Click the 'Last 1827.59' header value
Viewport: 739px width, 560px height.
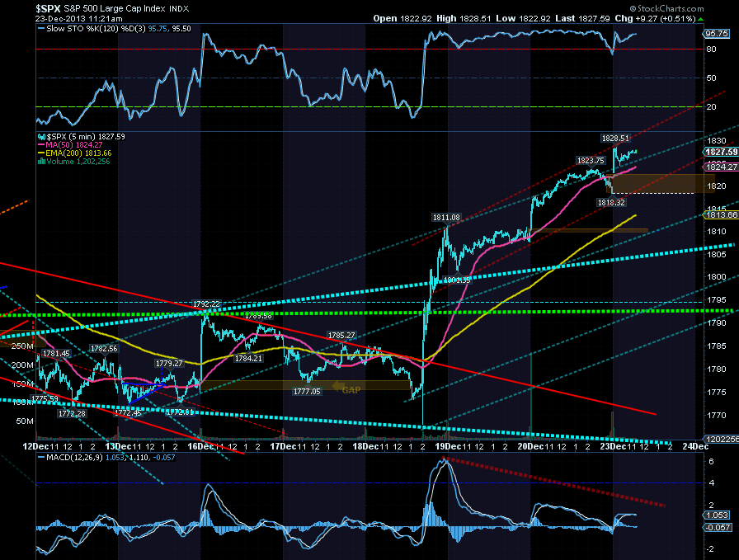tap(582, 18)
